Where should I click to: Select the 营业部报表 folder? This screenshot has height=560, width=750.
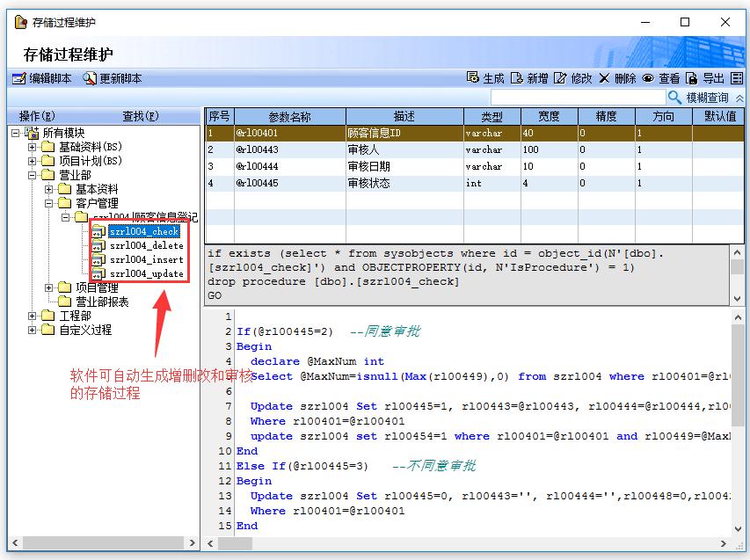click(102, 302)
